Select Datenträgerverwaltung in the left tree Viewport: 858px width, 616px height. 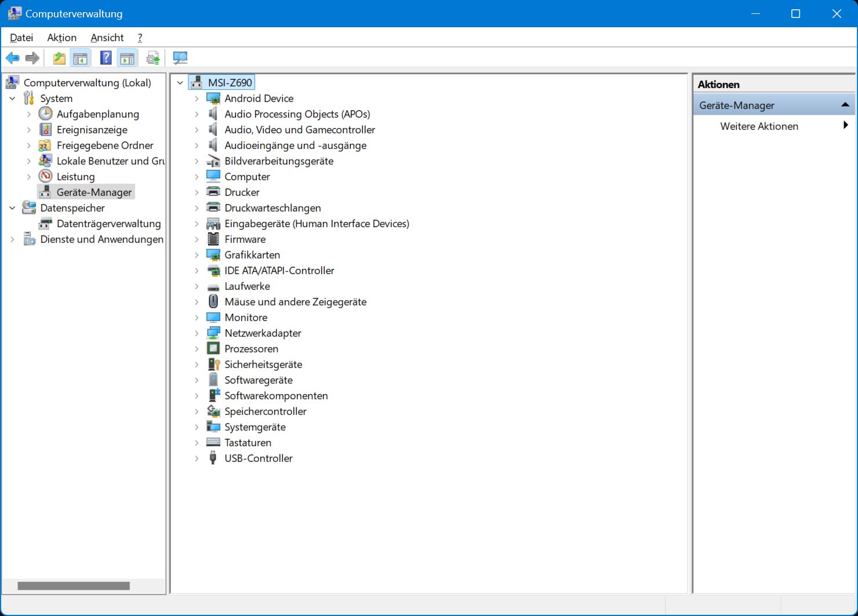pos(108,224)
